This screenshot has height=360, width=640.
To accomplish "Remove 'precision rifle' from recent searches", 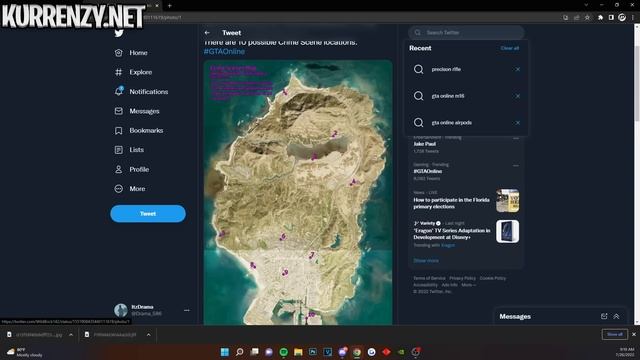I will point(518,69).
